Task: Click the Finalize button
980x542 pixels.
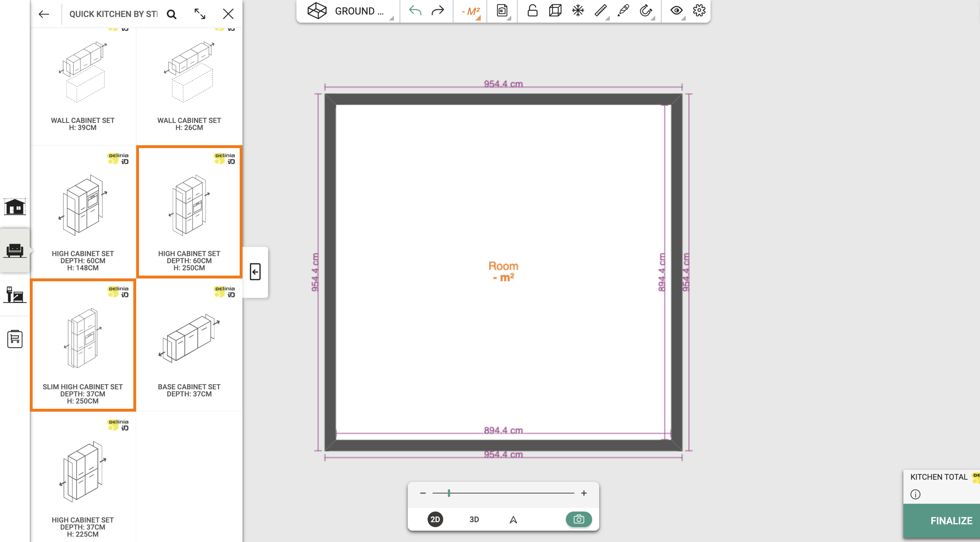Action: pyautogui.click(x=942, y=521)
